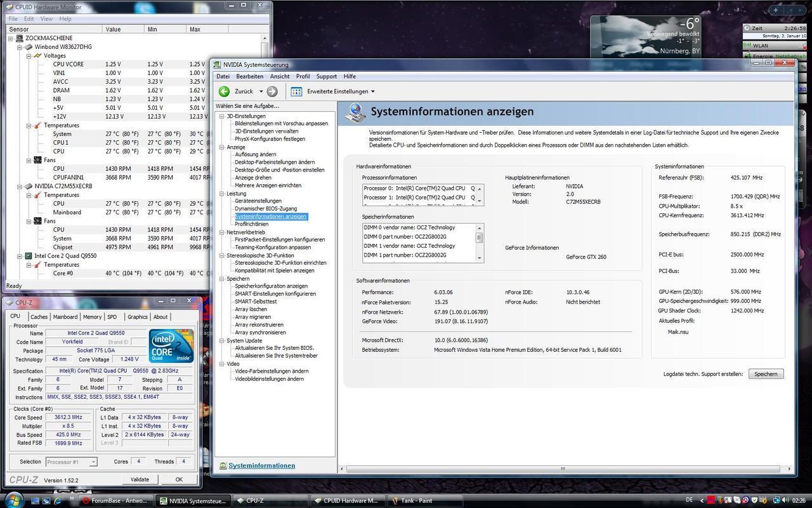This screenshot has height=508, width=812.
Task: Collapse the System Update tree node
Action: click(x=221, y=340)
